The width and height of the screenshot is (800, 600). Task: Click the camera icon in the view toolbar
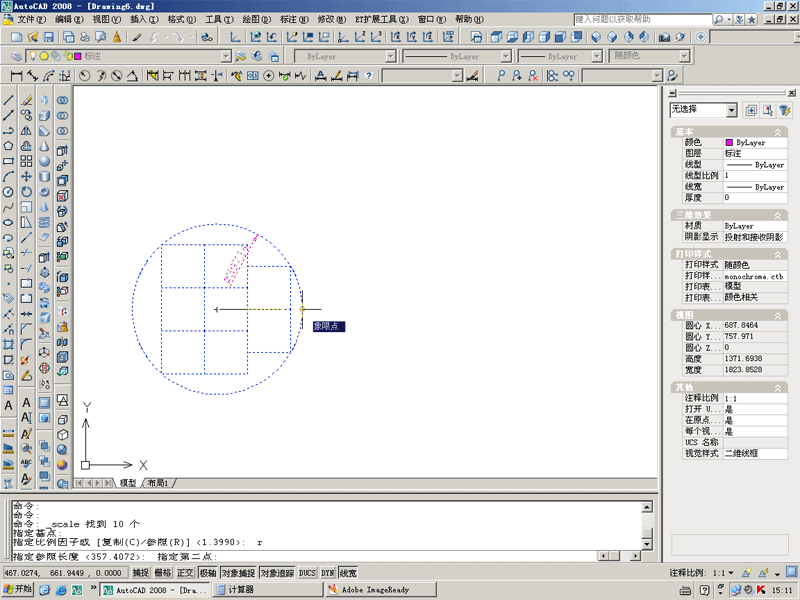[x=664, y=37]
